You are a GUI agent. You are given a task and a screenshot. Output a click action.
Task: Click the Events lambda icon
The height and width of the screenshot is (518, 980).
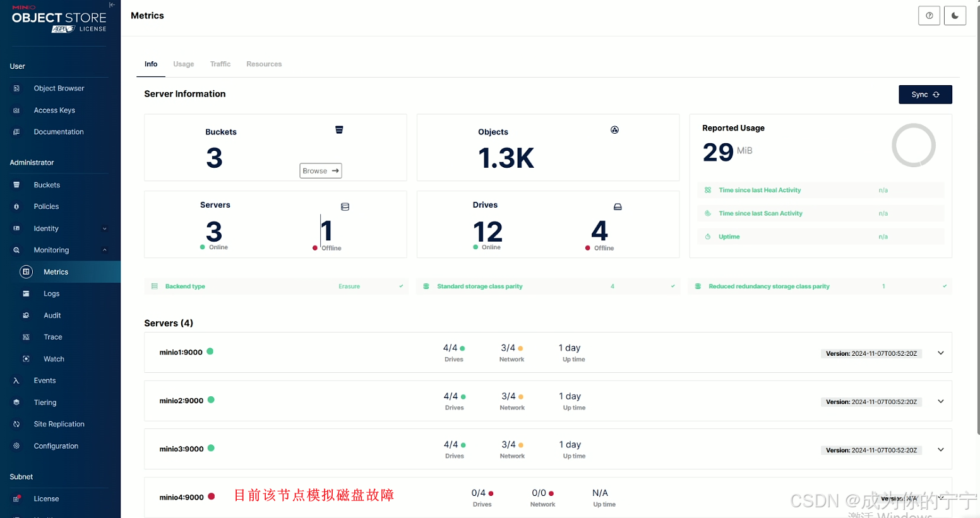point(16,380)
